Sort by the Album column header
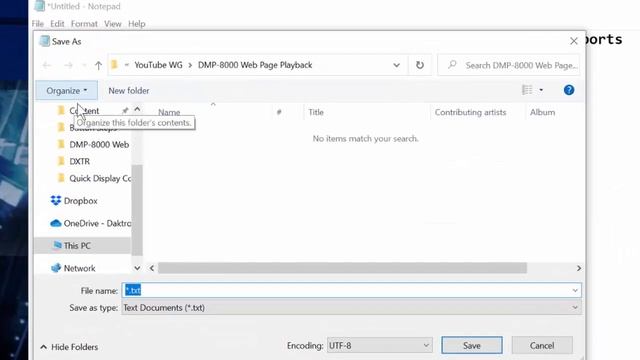This screenshot has height=360, width=640. pos(542,112)
